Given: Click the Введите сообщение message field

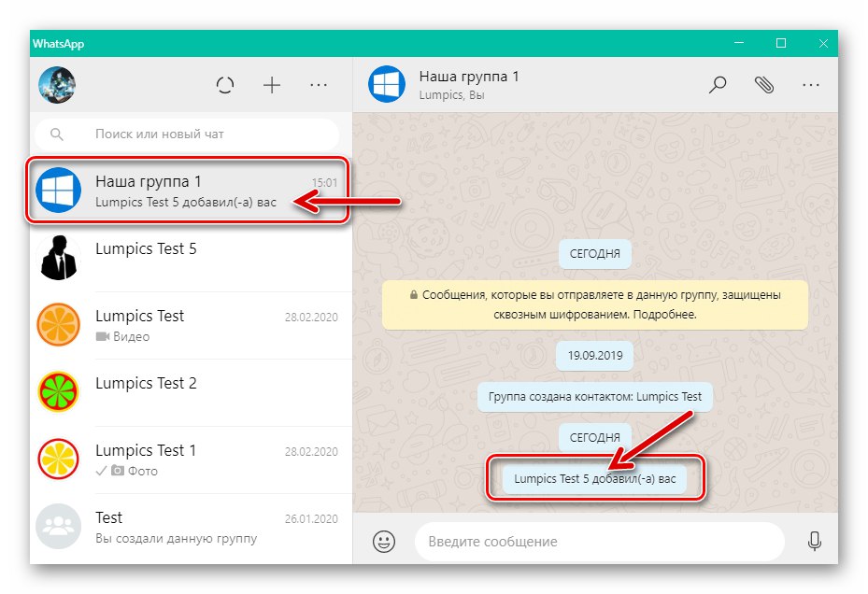Looking at the screenshot, I should coord(600,542).
